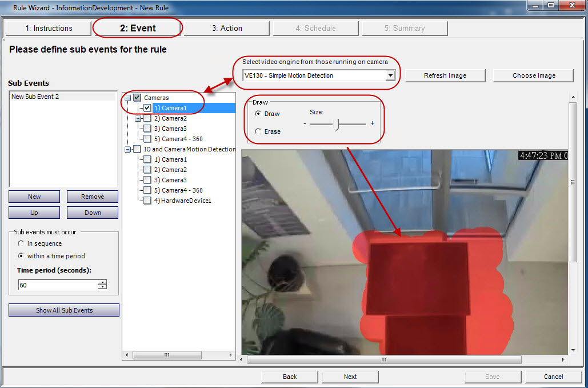Click the Back button
The height and width of the screenshot is (388, 588).
tap(290, 377)
